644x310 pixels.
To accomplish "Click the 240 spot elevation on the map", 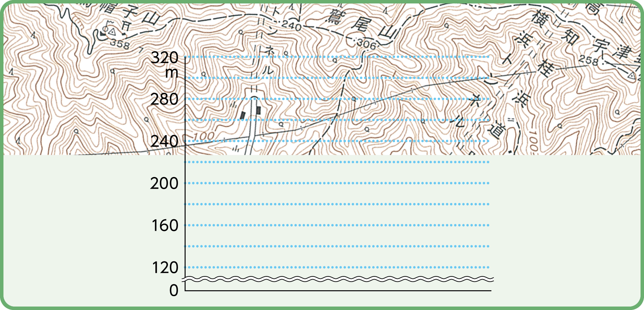I will tap(292, 25).
